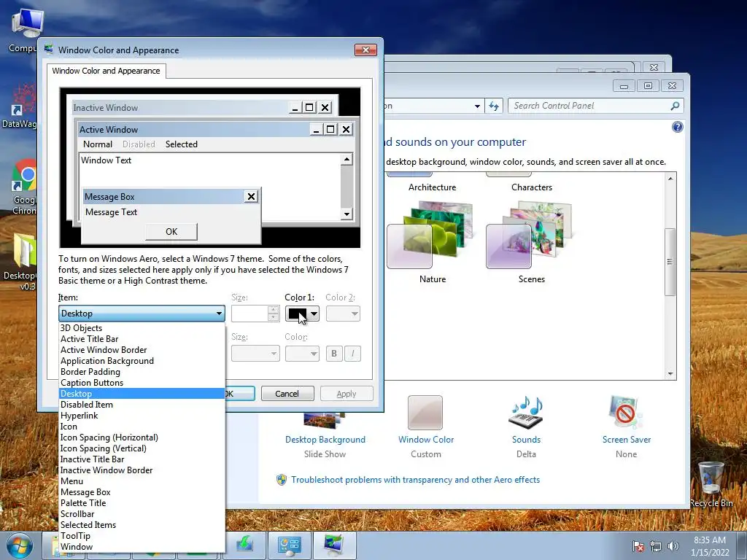
Task: Click the Control Panel help icon
Action: (677, 127)
